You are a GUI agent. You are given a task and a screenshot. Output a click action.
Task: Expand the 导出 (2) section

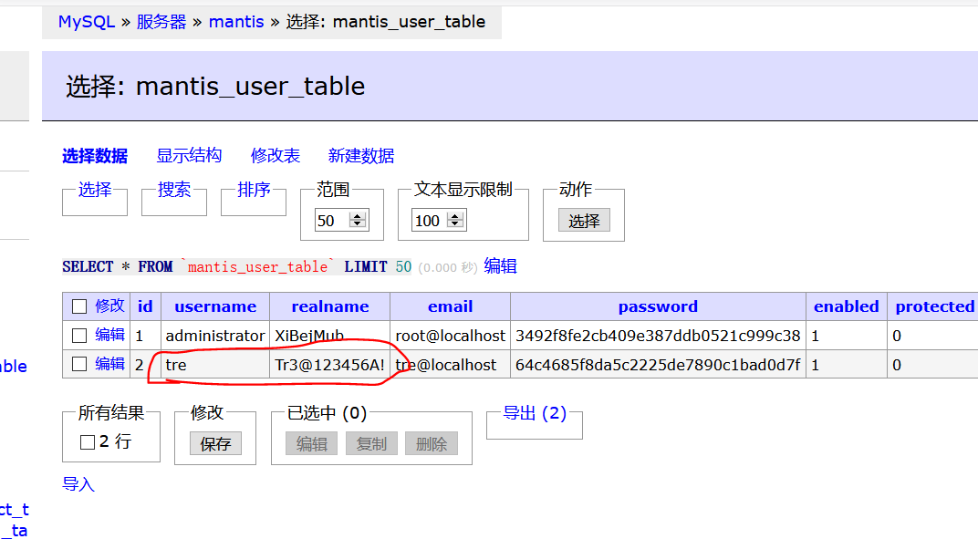pyautogui.click(x=535, y=413)
